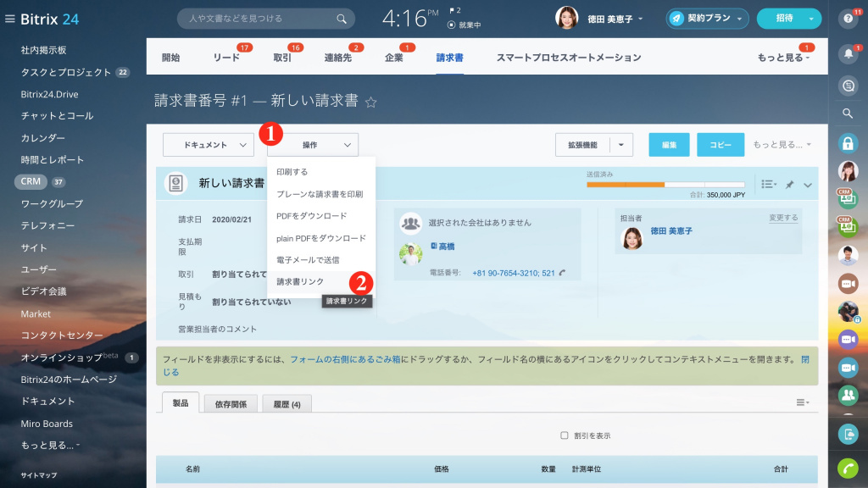This screenshot has height=488, width=868.
Task: Star this invoice as favorite
Action: (x=370, y=103)
